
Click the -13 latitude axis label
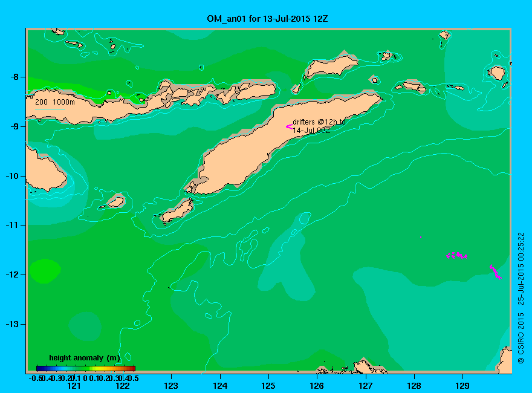point(12,324)
